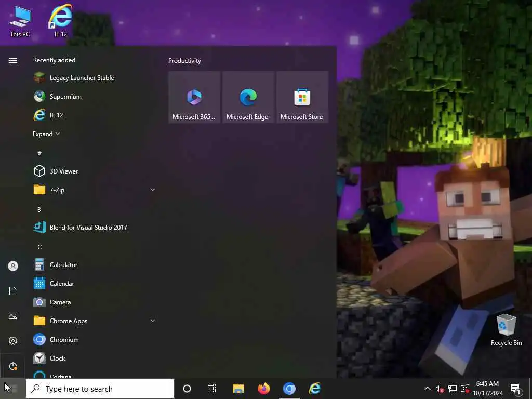Open the 7-Zip folder entry

[x=95, y=190]
